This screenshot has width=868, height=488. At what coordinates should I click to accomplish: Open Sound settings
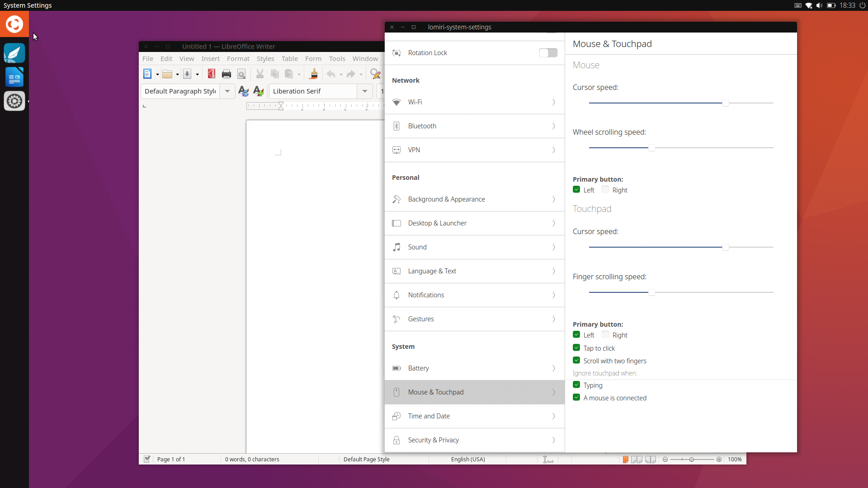point(475,247)
